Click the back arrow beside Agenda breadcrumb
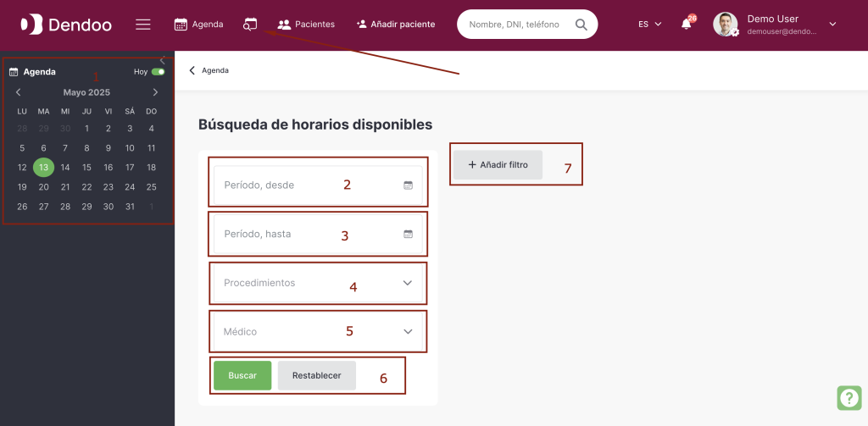Viewport: 868px width, 426px height. pos(192,70)
